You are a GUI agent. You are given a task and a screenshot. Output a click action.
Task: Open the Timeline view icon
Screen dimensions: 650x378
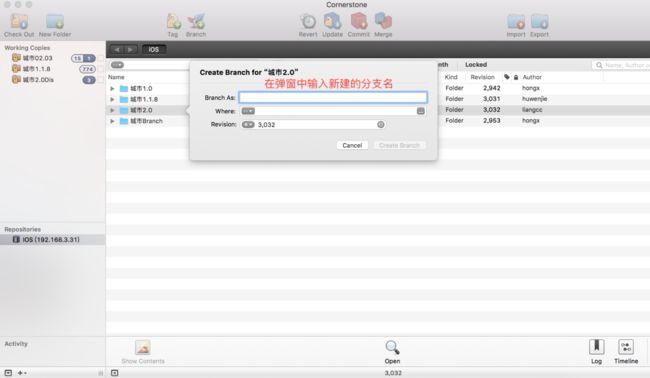626,347
